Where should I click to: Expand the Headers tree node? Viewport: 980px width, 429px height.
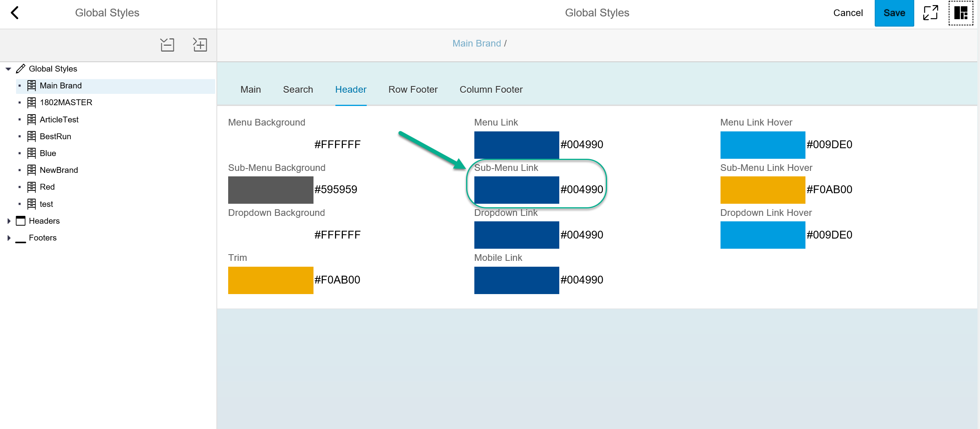9,221
